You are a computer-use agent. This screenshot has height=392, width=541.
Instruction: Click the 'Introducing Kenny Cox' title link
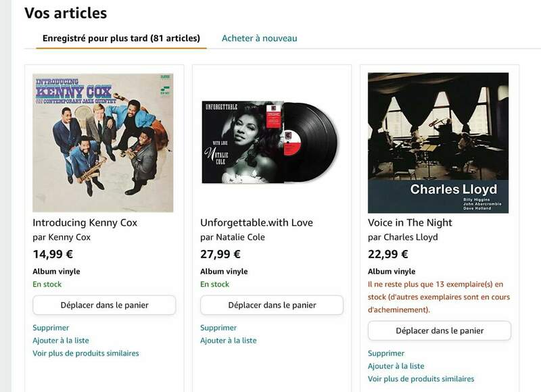coord(85,222)
